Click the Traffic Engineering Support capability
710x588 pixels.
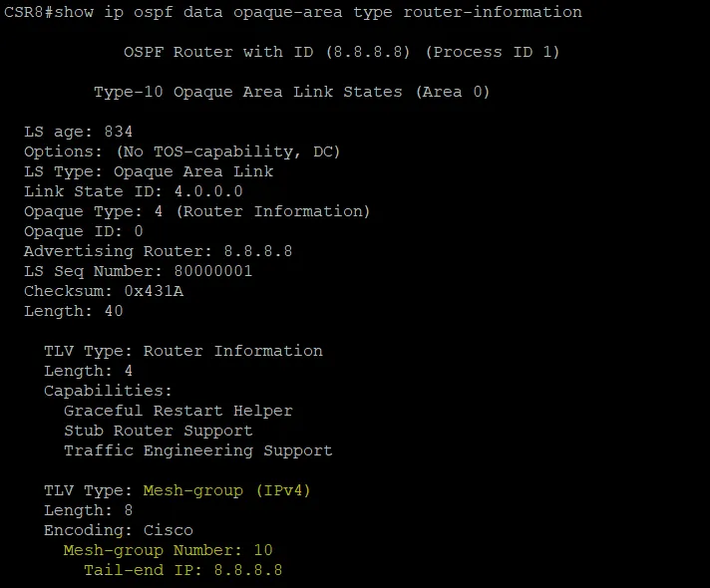197,450
